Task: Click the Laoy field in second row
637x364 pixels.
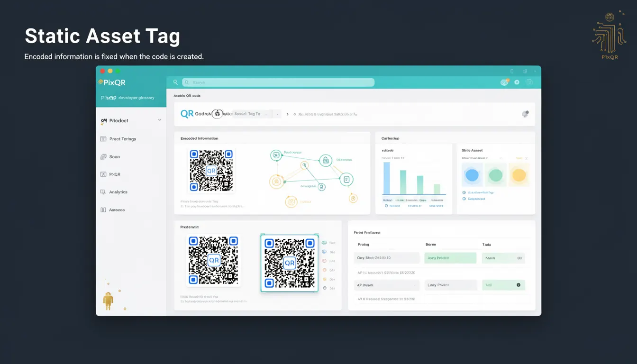Action: coord(450,285)
